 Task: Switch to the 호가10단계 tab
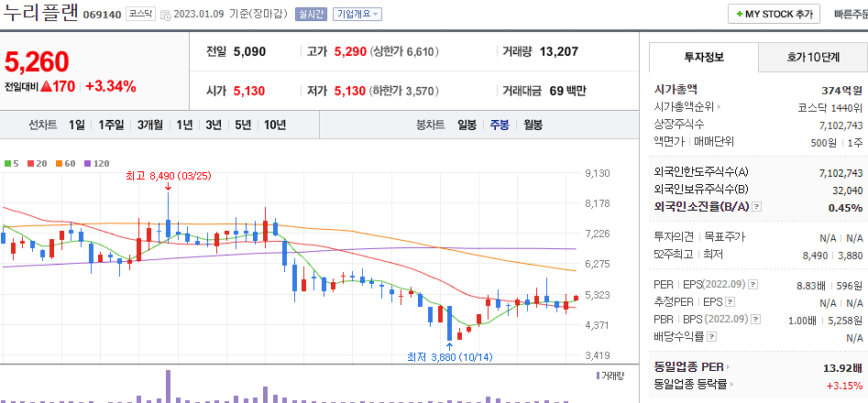point(813,57)
